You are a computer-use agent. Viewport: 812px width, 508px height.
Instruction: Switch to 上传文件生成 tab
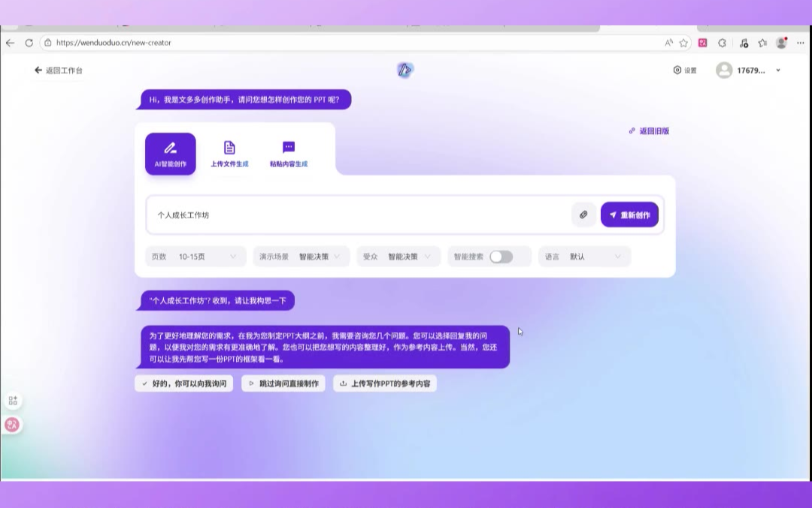point(229,154)
